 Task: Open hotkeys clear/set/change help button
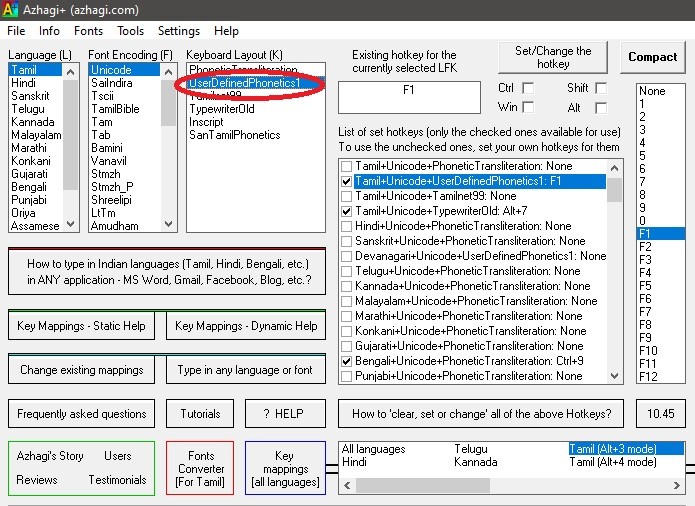point(481,414)
